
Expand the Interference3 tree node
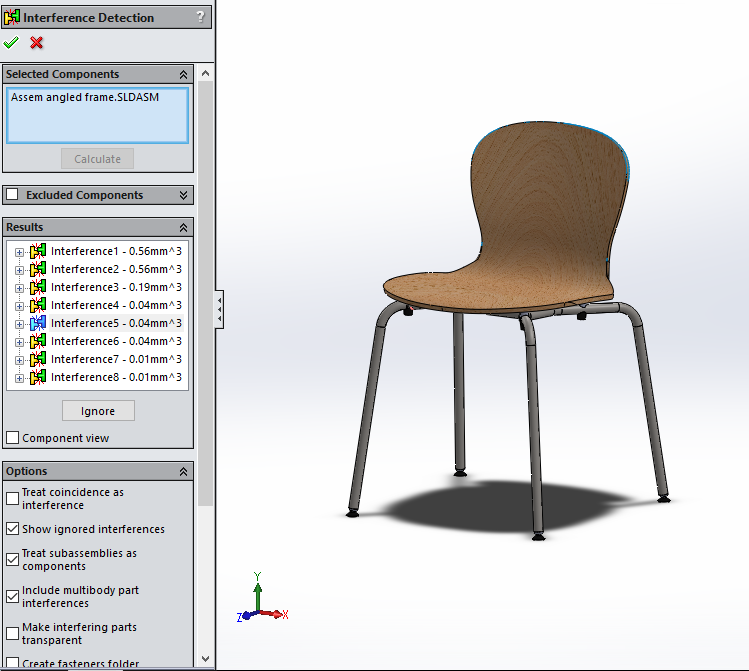(19, 288)
